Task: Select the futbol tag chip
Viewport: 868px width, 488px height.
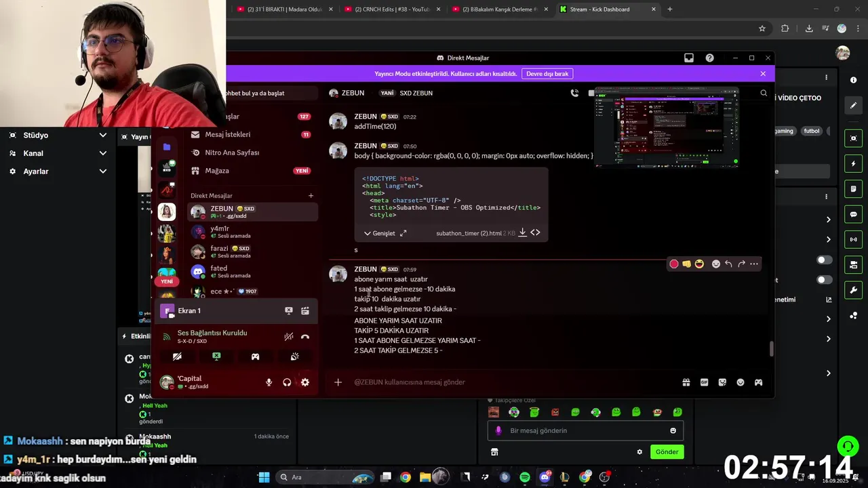Action: coord(812,131)
